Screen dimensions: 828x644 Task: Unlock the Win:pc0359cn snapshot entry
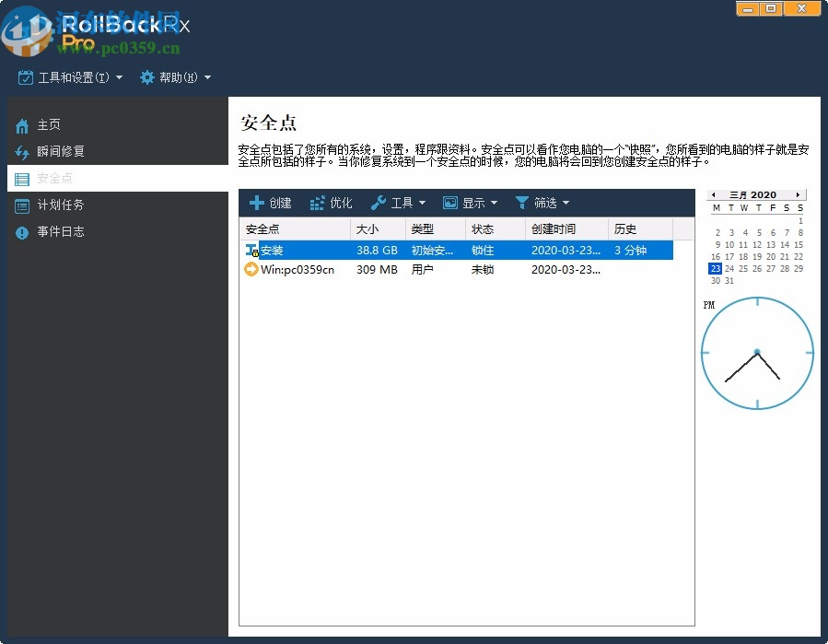tap(483, 269)
